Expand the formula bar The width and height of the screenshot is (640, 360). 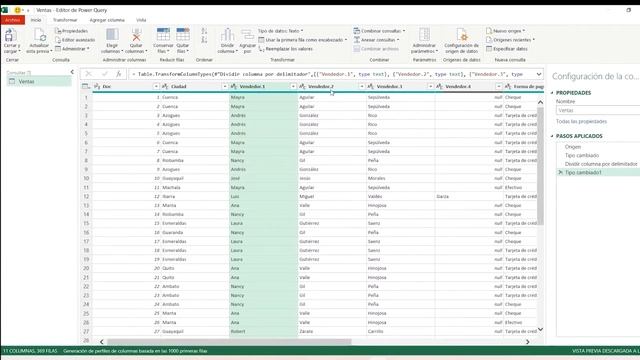pyautogui.click(x=539, y=74)
